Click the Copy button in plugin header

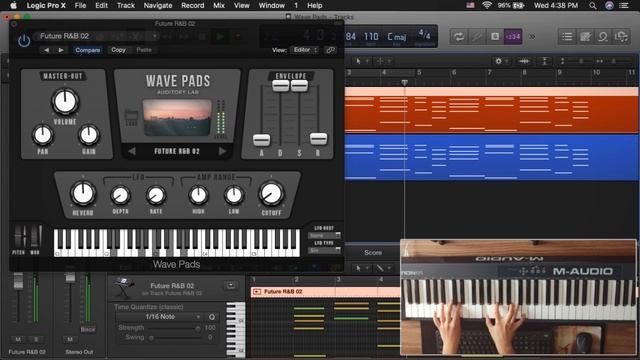pyautogui.click(x=118, y=50)
